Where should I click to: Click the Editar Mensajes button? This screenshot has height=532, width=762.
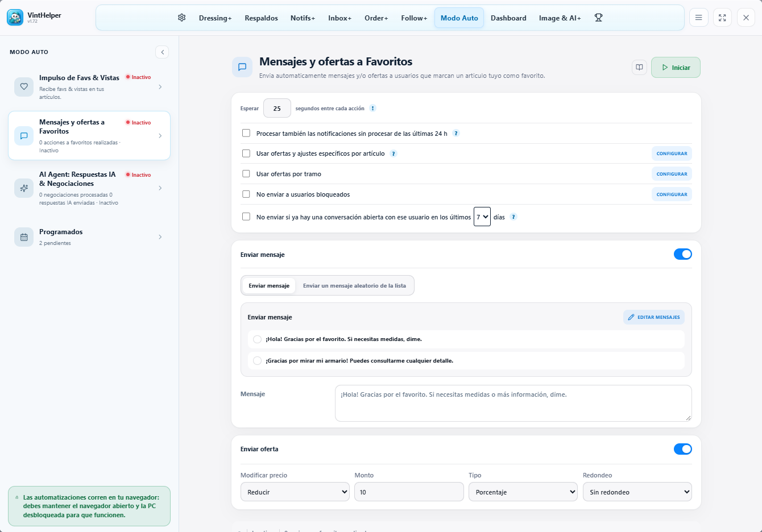[654, 317]
